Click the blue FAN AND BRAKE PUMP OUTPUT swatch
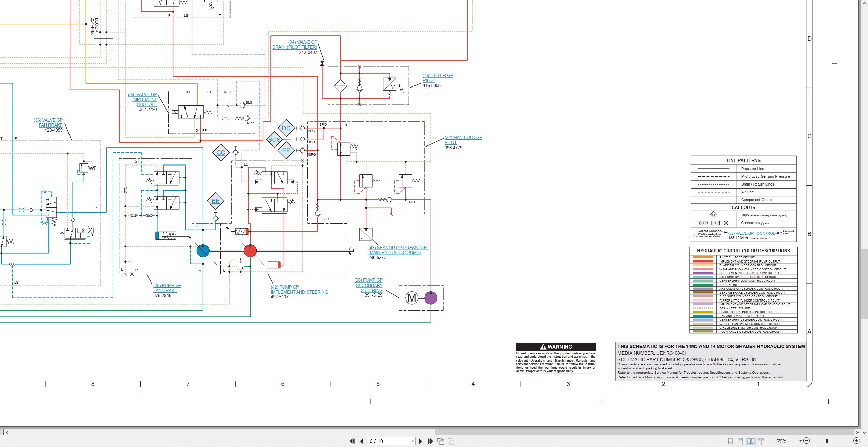The height and width of the screenshot is (447, 868). click(703, 316)
